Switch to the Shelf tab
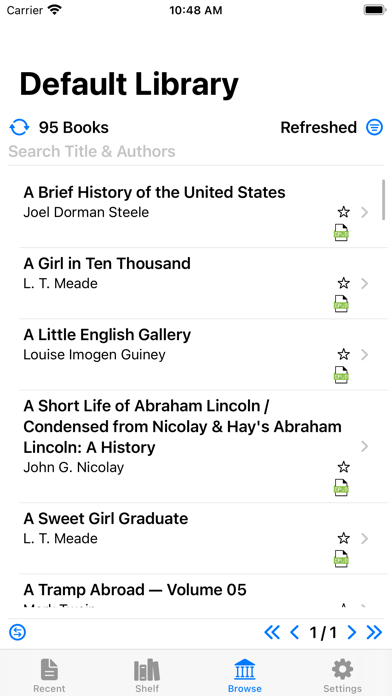Screen dimensions: 392x696 click(147, 675)
